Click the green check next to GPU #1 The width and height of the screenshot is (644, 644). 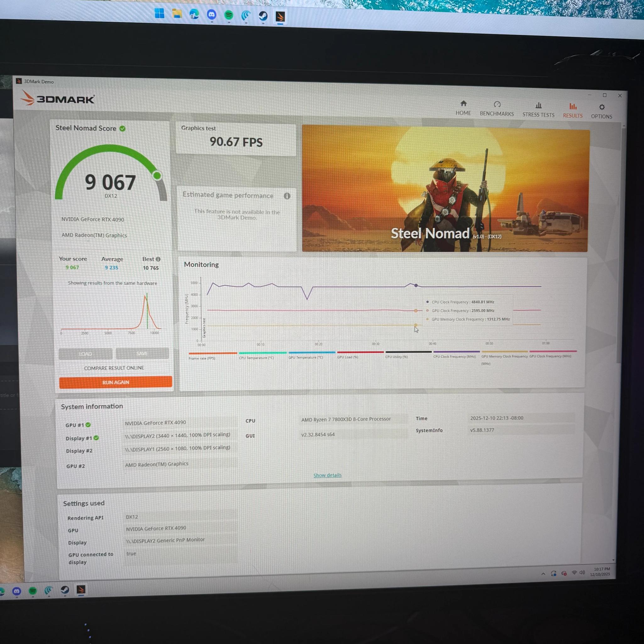pos(88,425)
